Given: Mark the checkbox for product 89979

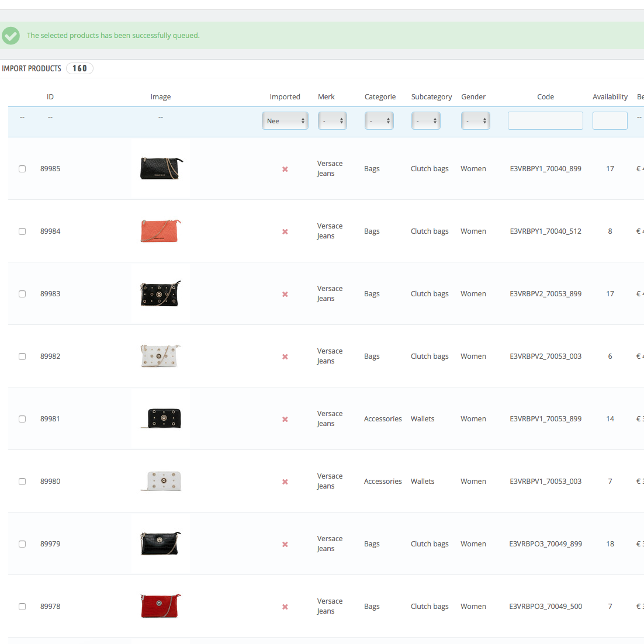Looking at the screenshot, I should (22, 544).
